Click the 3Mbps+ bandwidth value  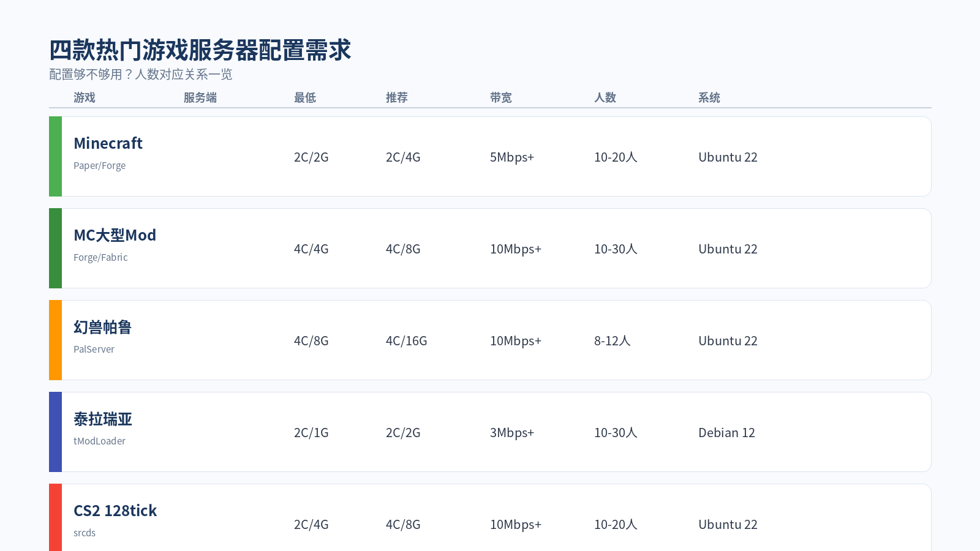tap(512, 433)
